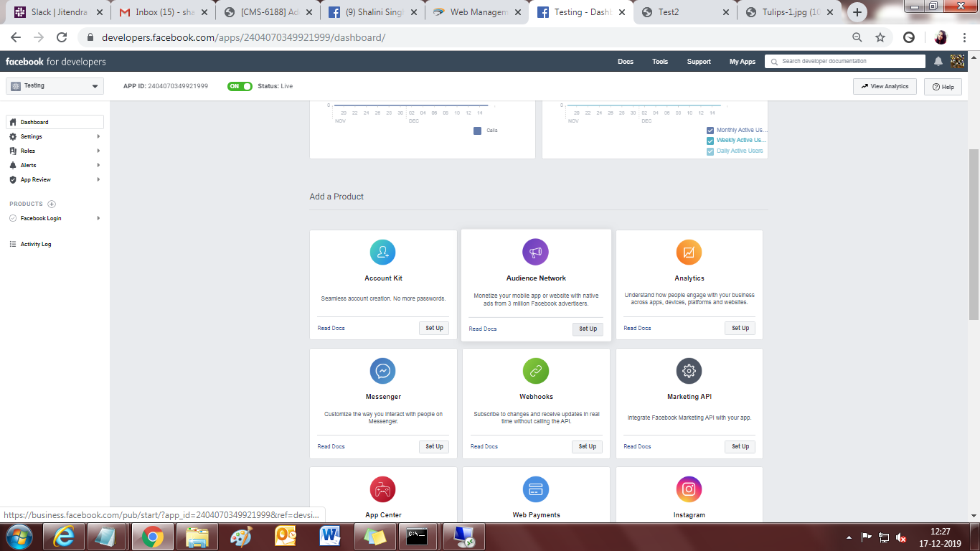
Task: Click the App Center gamepad icon
Action: point(382,489)
